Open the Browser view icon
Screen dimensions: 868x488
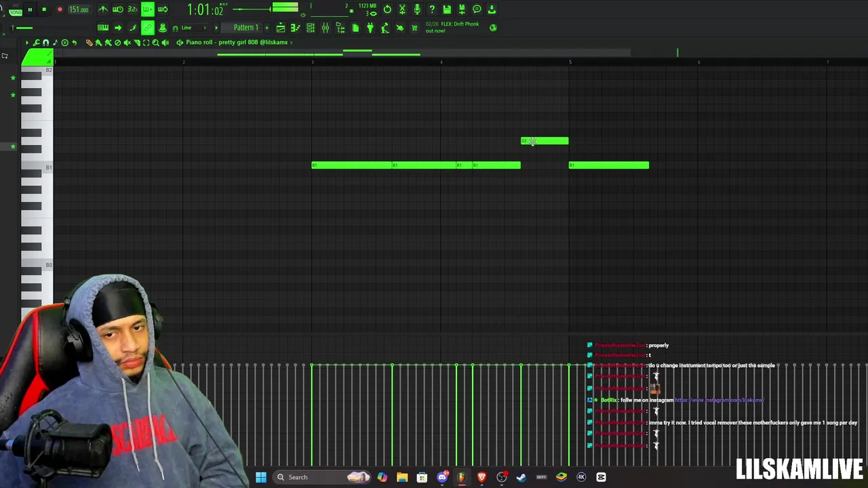[340, 28]
